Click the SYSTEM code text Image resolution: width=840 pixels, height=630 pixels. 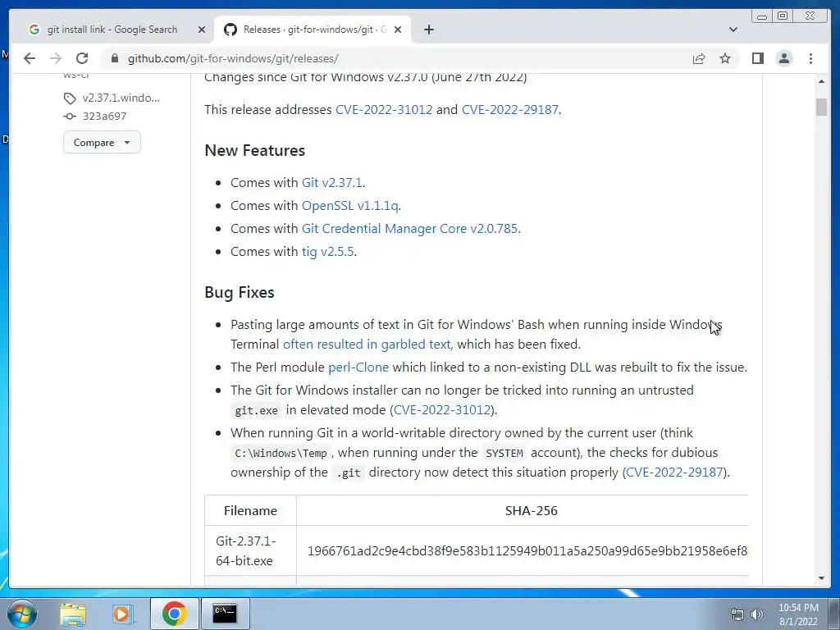(x=504, y=453)
